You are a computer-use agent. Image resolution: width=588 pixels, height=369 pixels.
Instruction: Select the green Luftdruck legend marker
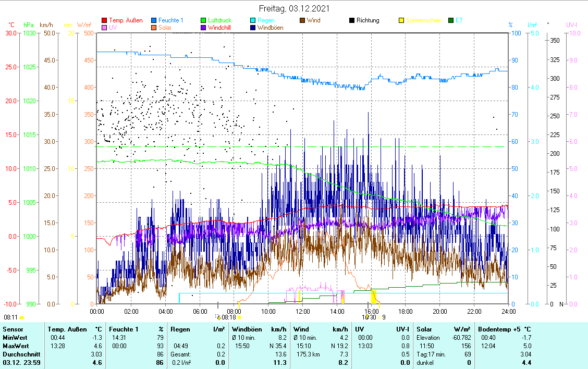coord(203,21)
